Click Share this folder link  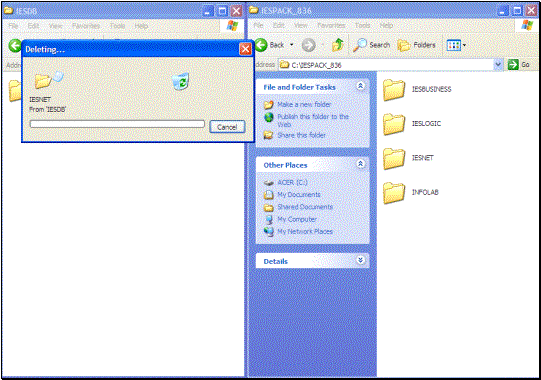[302, 135]
